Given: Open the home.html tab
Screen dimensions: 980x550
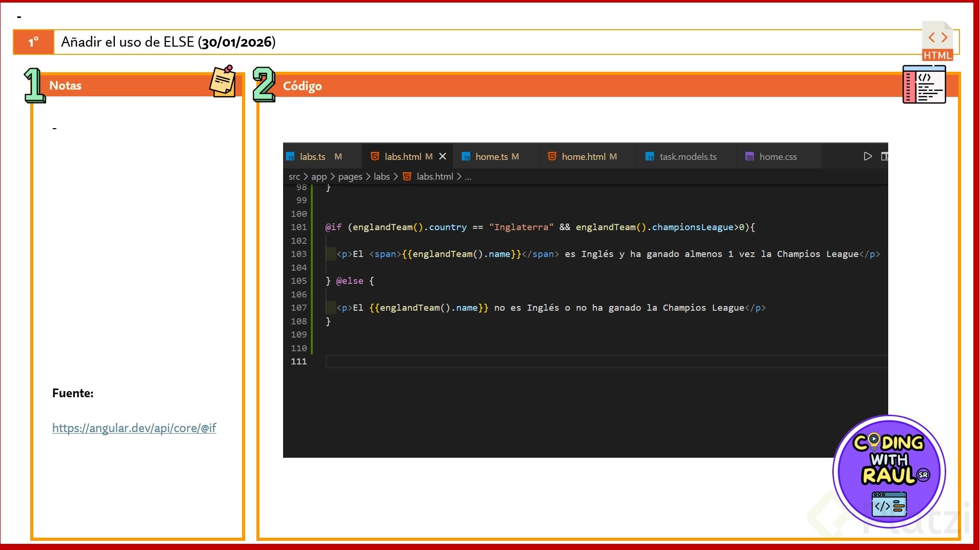Looking at the screenshot, I should tap(583, 157).
